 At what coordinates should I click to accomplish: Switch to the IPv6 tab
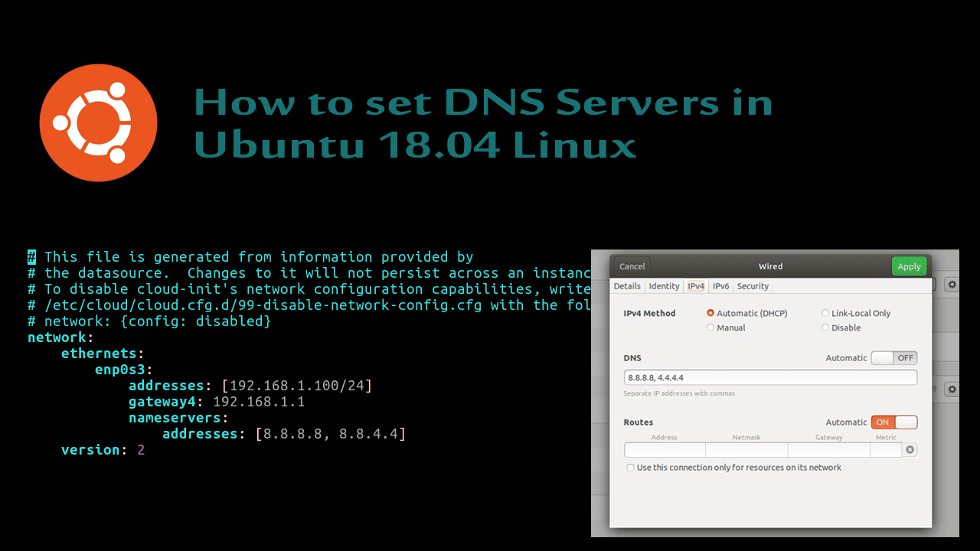coord(720,286)
